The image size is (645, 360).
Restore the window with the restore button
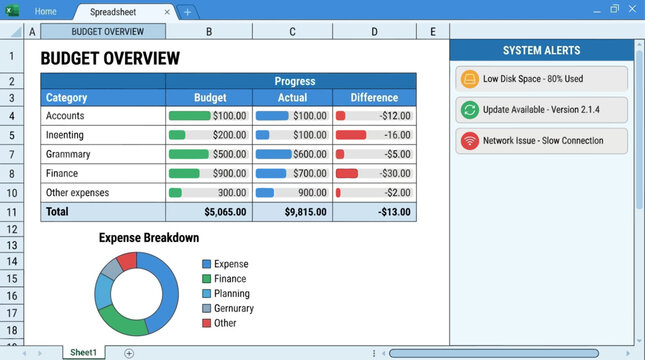click(x=614, y=9)
